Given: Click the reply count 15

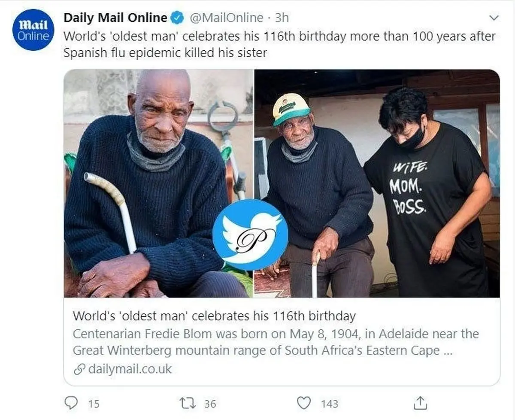Looking at the screenshot, I should (94, 404).
